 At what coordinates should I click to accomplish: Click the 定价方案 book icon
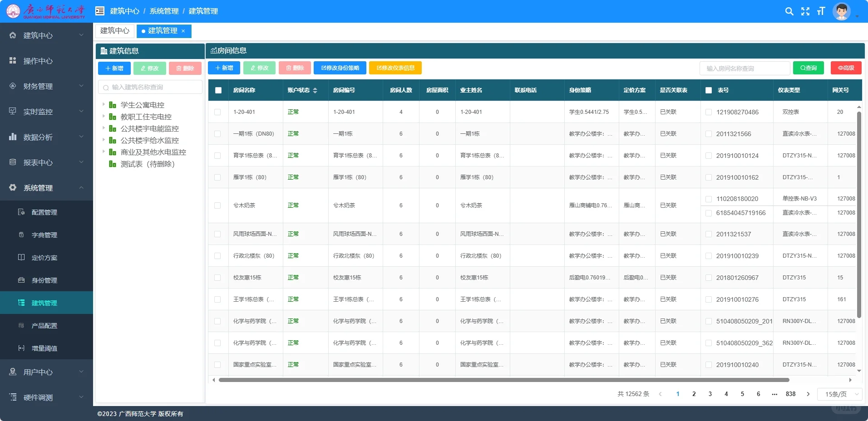(x=21, y=257)
